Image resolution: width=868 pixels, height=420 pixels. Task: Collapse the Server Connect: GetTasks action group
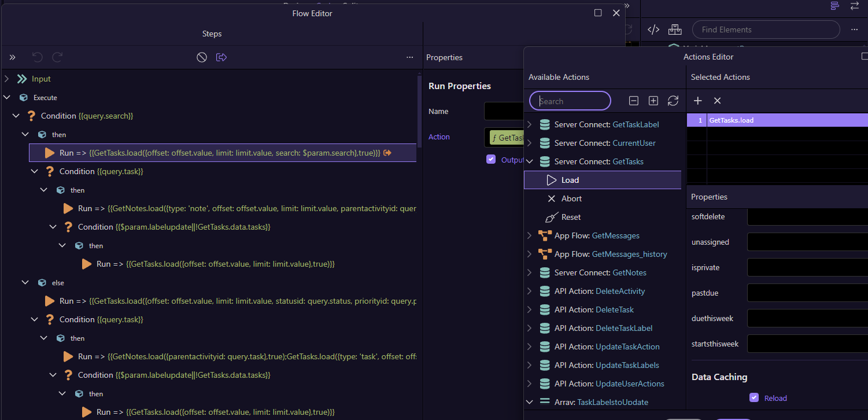529,161
